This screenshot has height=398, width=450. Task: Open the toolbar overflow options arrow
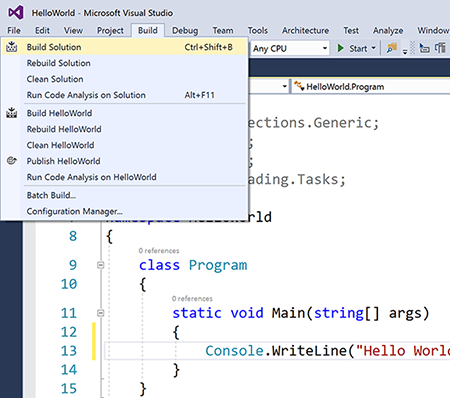405,51
